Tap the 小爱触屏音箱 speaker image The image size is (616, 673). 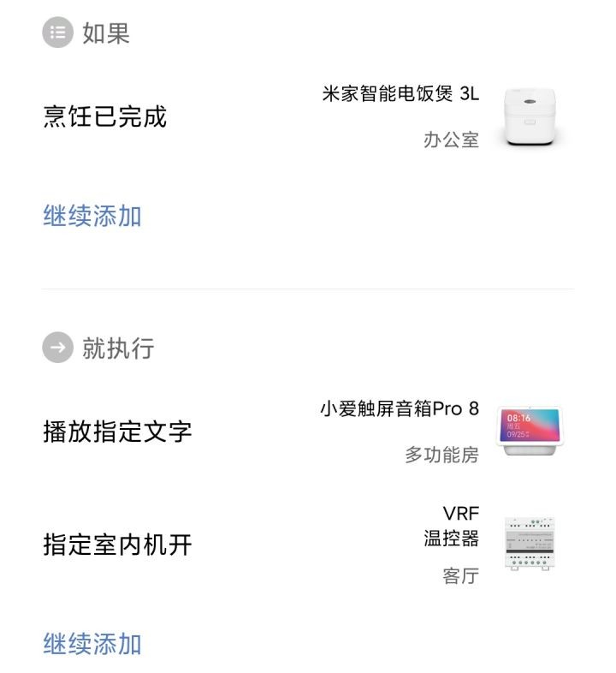click(530, 431)
